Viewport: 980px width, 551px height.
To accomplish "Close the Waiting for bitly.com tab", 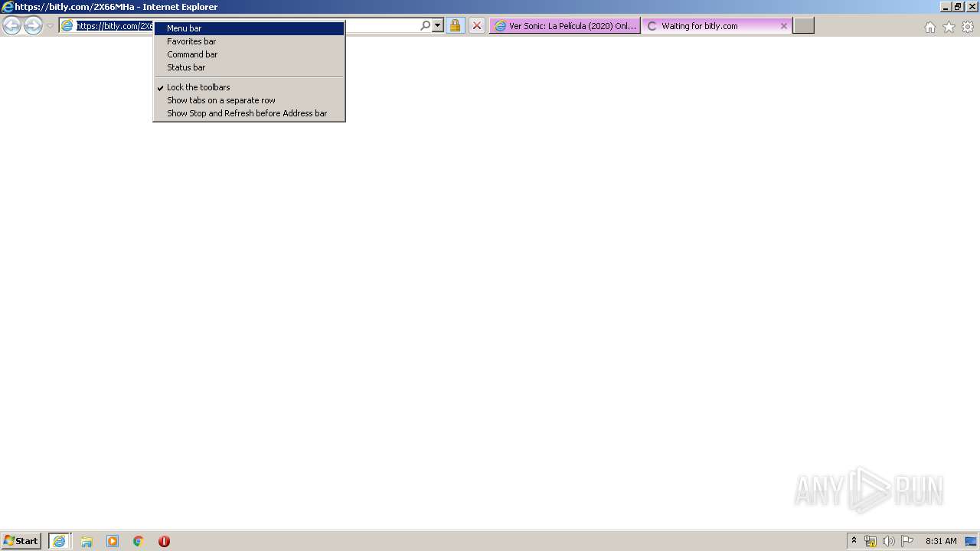I will (783, 26).
